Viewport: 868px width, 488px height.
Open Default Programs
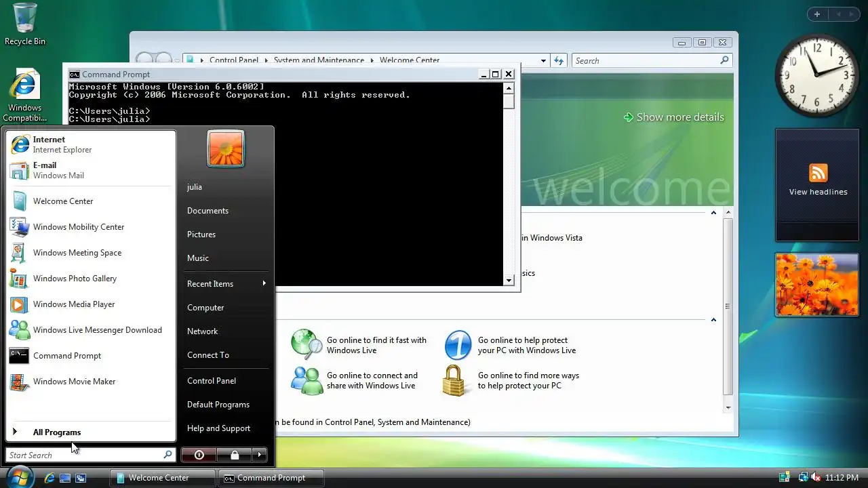click(226, 405)
